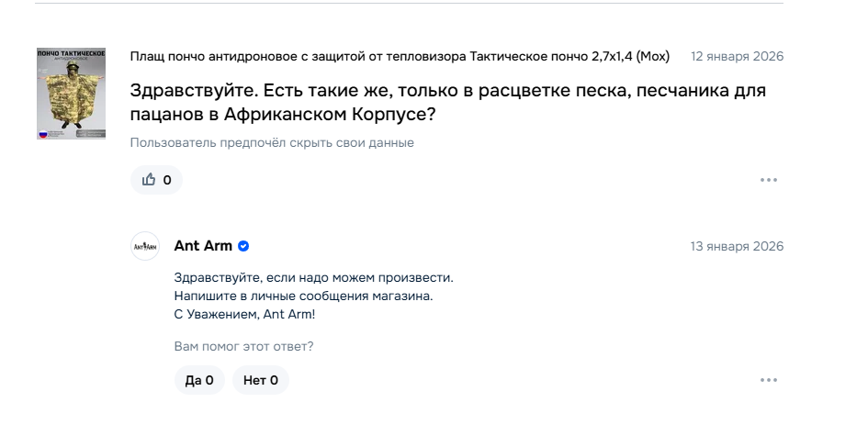
Task: Click the answer date 13 января 2026
Action: pyautogui.click(x=737, y=246)
